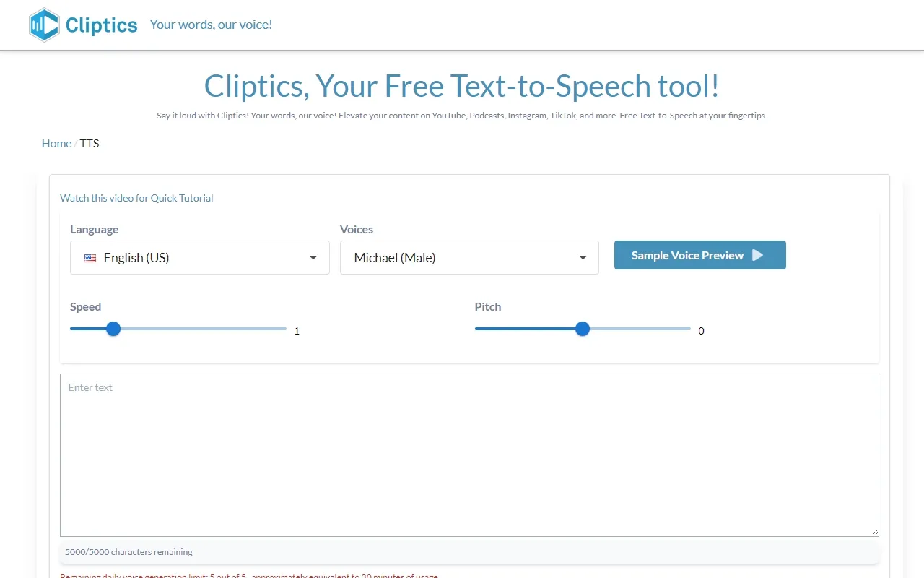The height and width of the screenshot is (578, 924).
Task: Click the Pitch value '0'
Action: (x=701, y=331)
